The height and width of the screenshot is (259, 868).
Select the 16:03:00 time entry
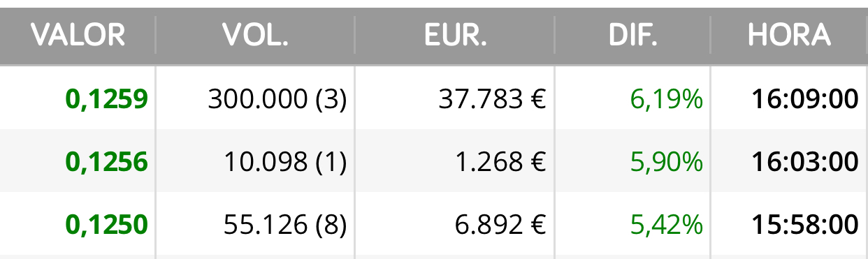click(805, 163)
